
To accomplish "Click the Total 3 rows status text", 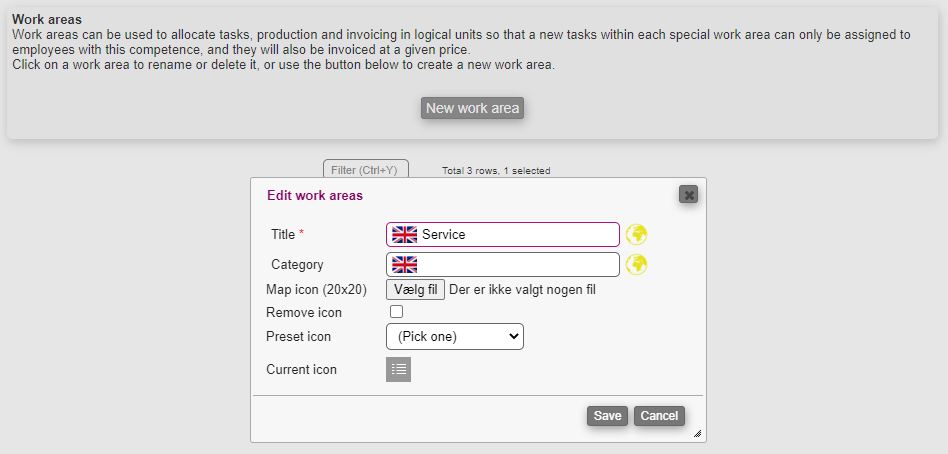I will click(496, 171).
